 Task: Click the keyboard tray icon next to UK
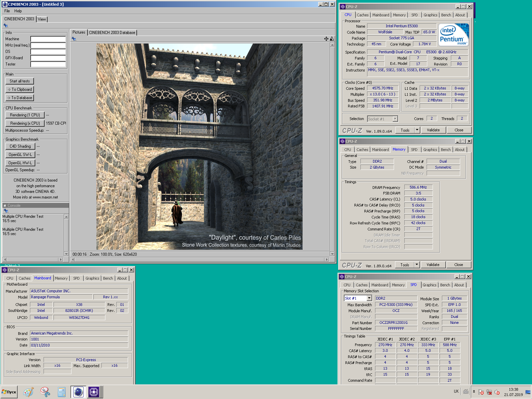466,392
